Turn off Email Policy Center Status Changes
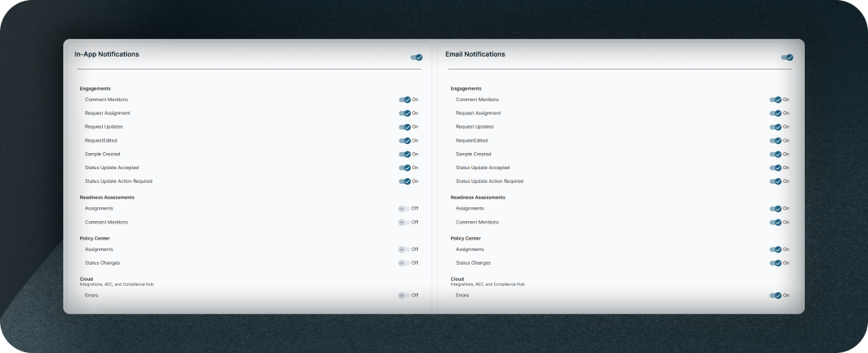Viewport: 868px width, 353px height. [776, 263]
